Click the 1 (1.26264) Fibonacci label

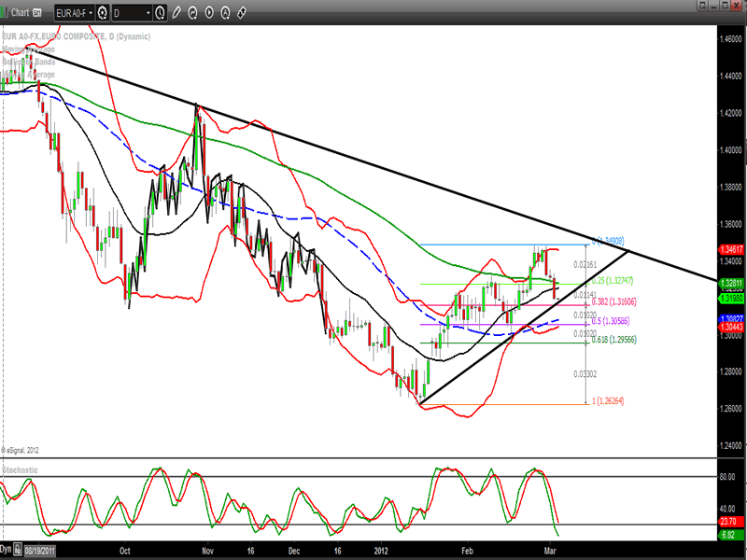point(608,401)
